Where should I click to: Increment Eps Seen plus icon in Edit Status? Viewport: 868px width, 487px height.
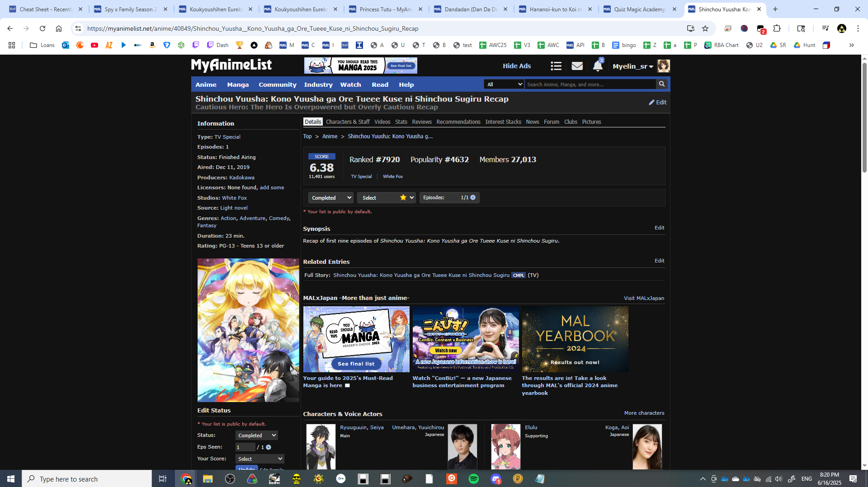tap(269, 447)
